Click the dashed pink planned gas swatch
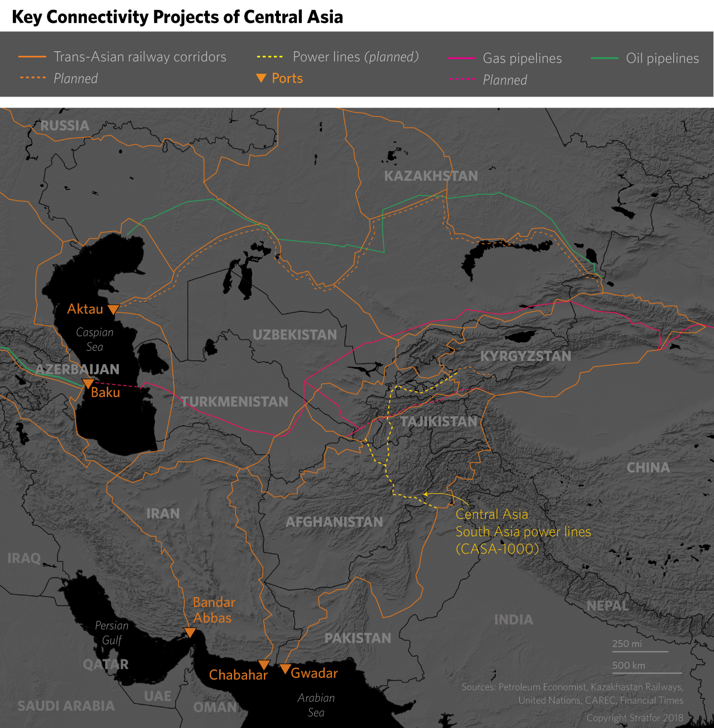The image size is (714, 728). [x=461, y=80]
